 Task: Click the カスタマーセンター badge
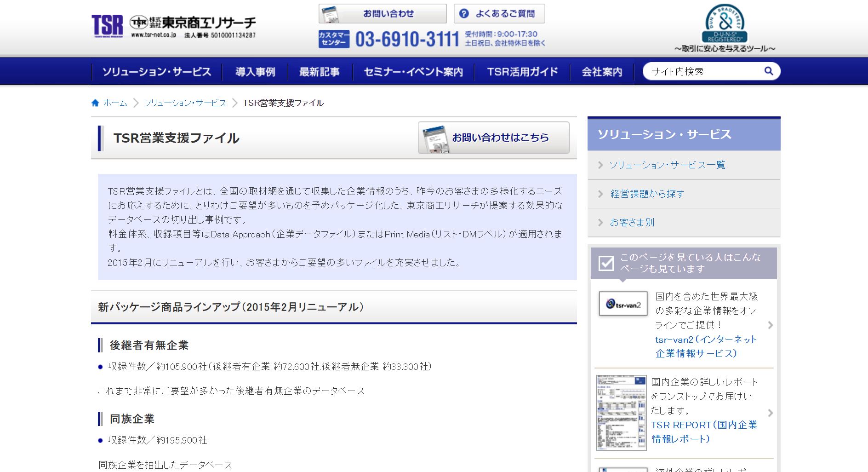(334, 39)
